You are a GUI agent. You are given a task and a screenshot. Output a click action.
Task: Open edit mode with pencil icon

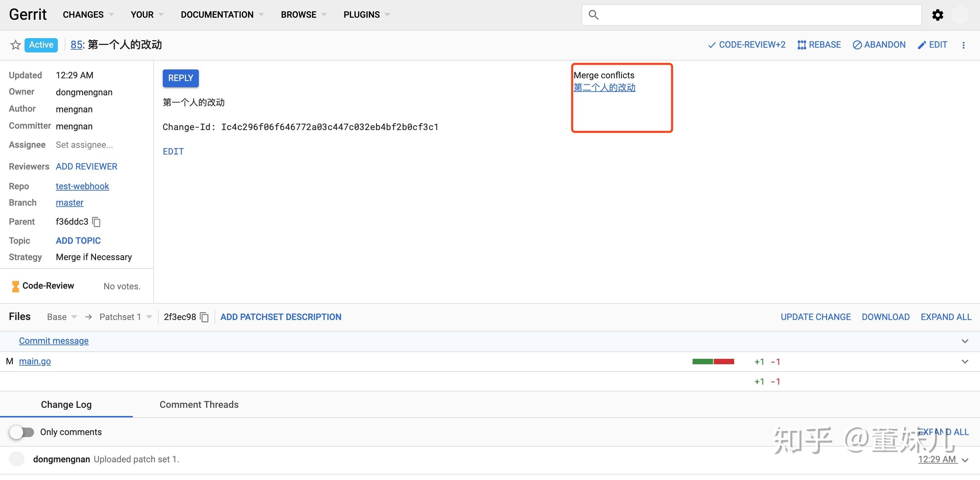[x=932, y=45]
